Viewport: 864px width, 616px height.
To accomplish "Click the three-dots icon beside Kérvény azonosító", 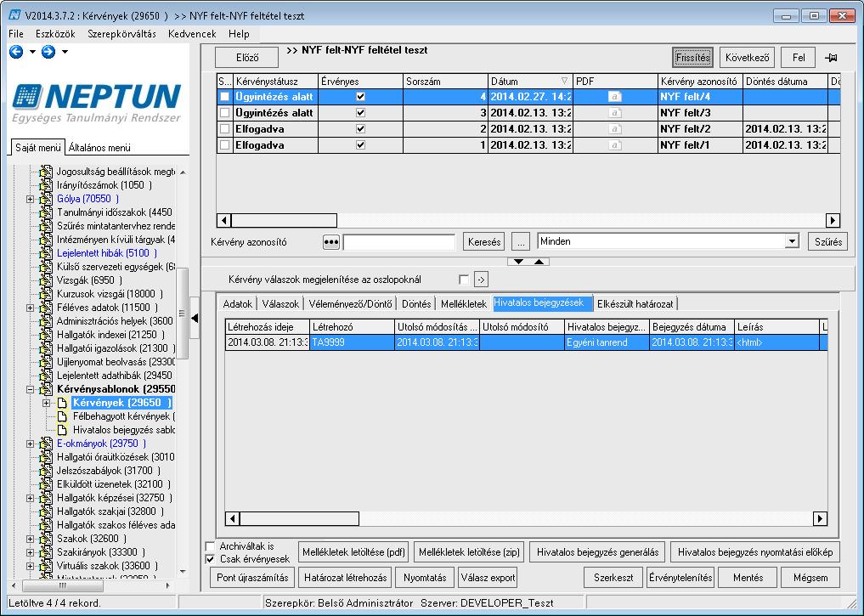I will (330, 242).
